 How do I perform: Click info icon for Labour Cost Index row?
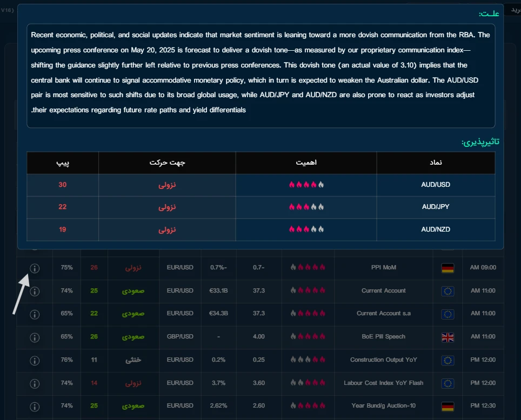click(x=35, y=383)
